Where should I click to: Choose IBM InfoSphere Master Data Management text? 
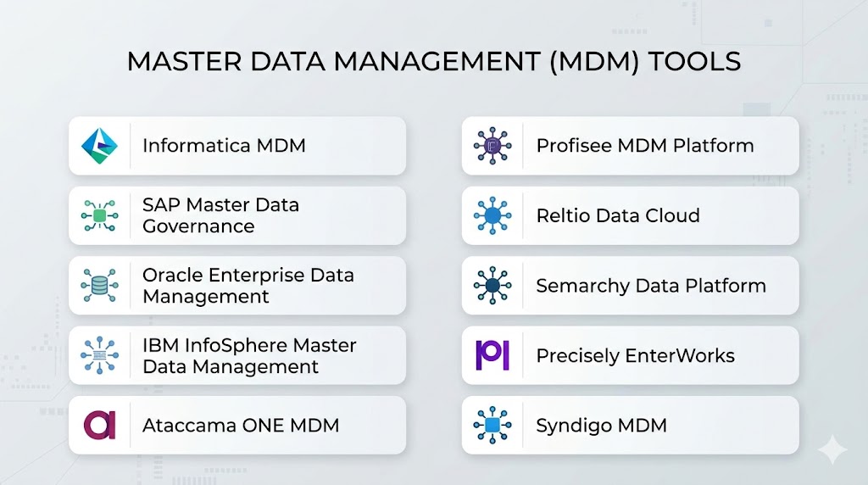point(249,356)
